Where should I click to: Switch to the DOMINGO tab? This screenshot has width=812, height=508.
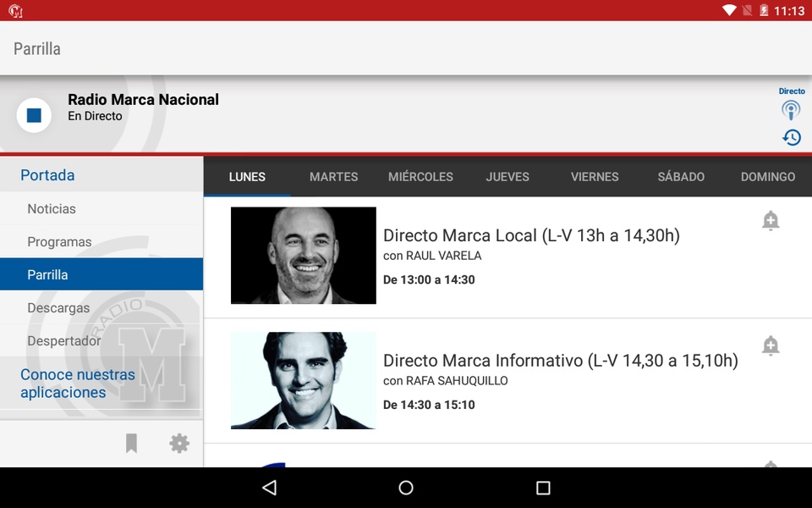click(x=768, y=177)
